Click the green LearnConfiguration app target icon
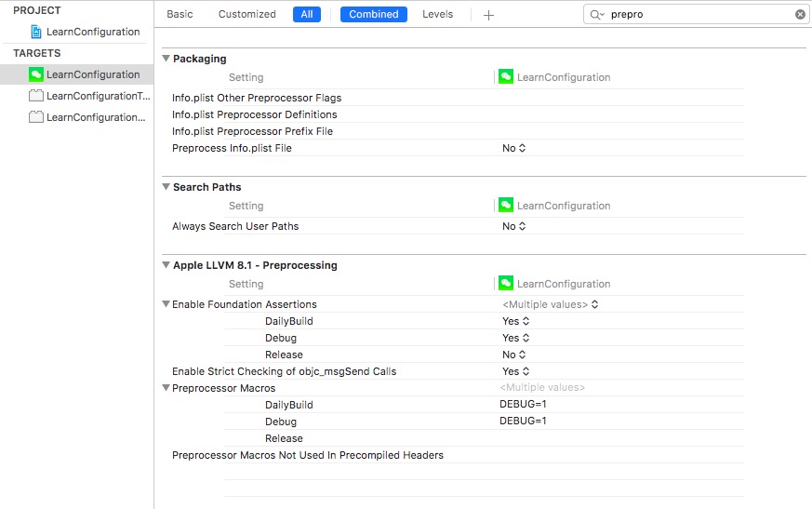 35,74
